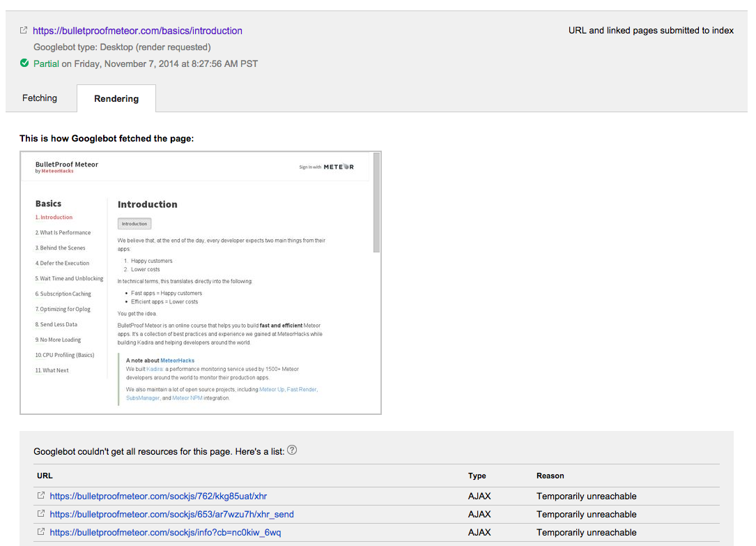Click the preview scrollbar thumb
This screenshot has width=756, height=546.
tap(376, 203)
